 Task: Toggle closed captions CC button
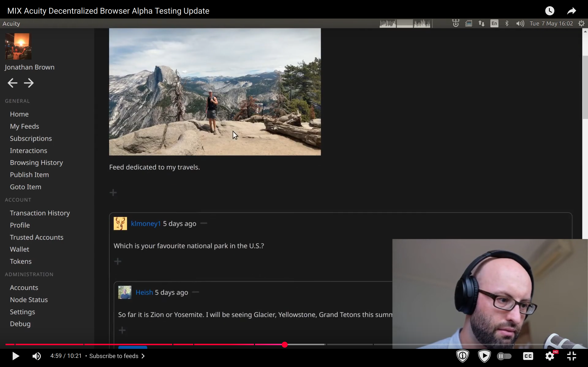coord(528,356)
